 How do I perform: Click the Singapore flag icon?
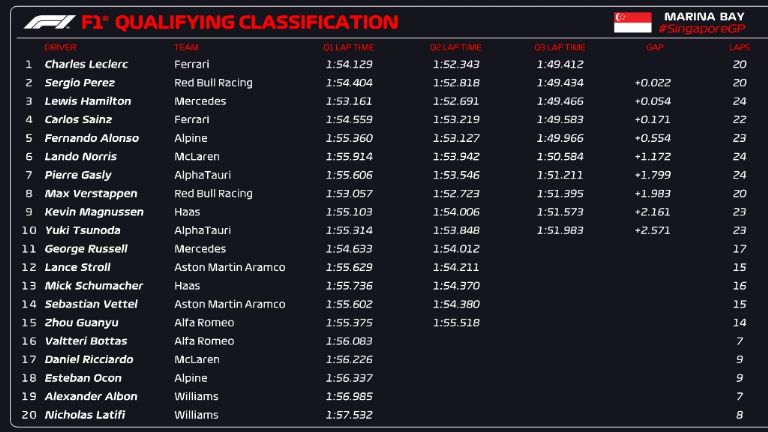632,22
